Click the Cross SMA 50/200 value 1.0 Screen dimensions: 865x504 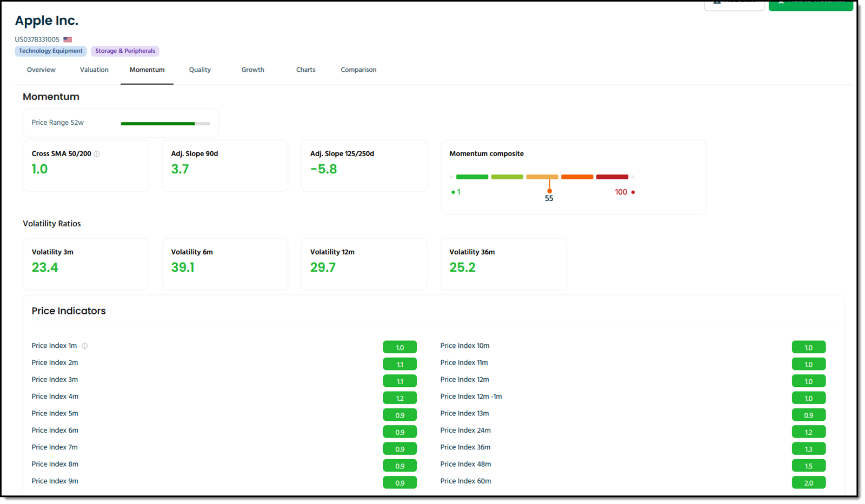click(39, 169)
